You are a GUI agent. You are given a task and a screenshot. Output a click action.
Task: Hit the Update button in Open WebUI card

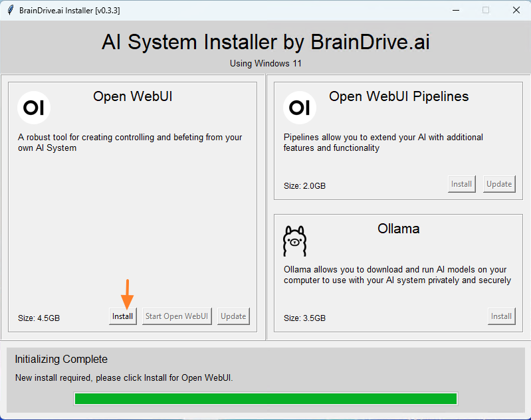233,316
